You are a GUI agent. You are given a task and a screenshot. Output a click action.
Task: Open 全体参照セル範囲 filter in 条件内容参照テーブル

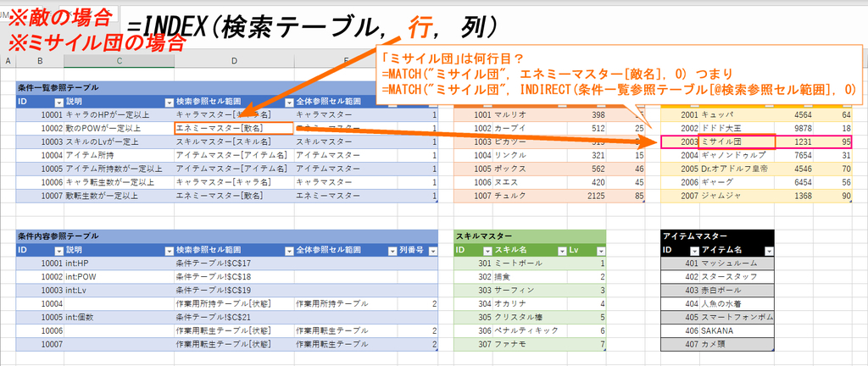click(391, 251)
